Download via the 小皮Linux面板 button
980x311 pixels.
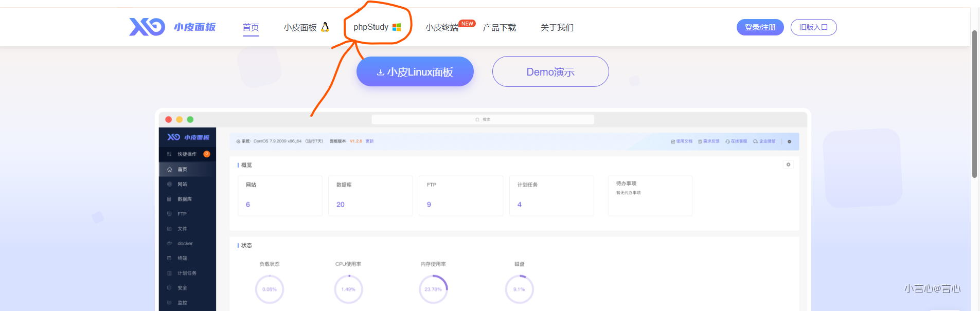tap(415, 71)
